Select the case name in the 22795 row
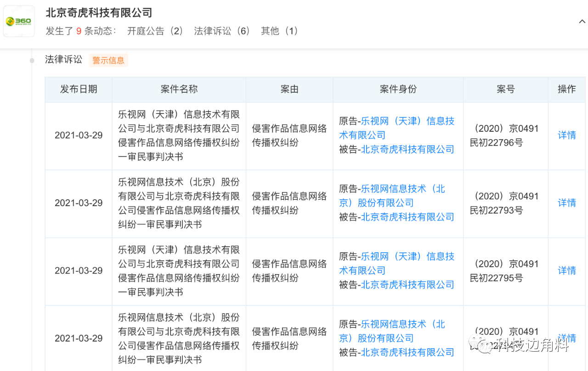The width and height of the screenshot is (588, 371). tap(179, 270)
